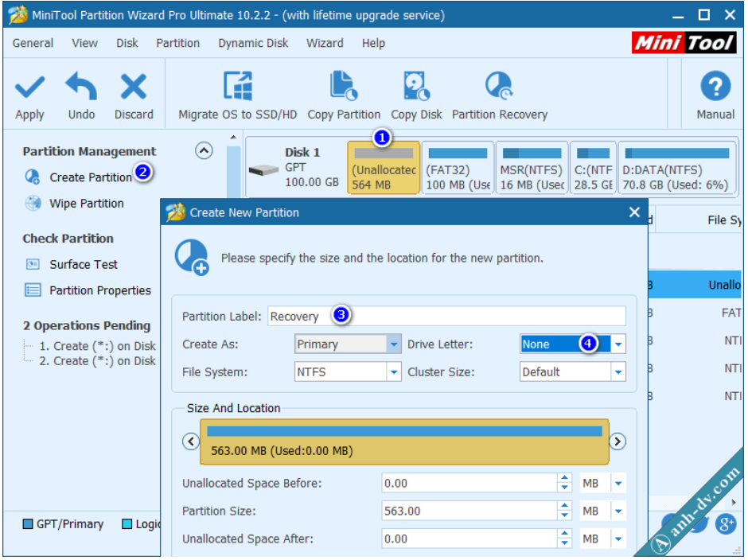Screen dimensions: 748x560
Task: Click the MiniTool logo
Action: (x=684, y=43)
